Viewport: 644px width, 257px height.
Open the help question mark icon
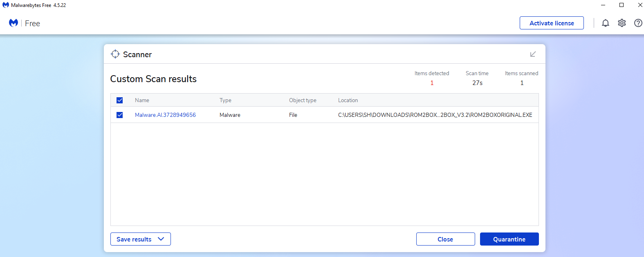point(638,23)
